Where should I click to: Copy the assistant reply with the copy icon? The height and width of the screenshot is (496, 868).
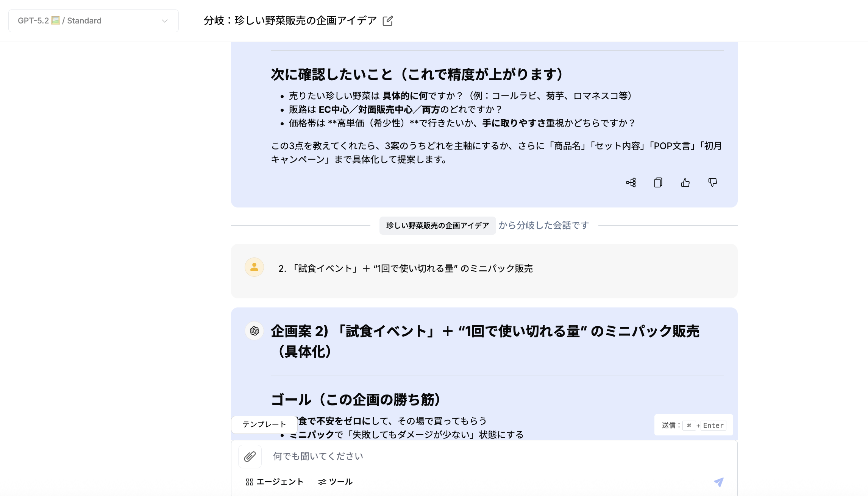point(658,183)
